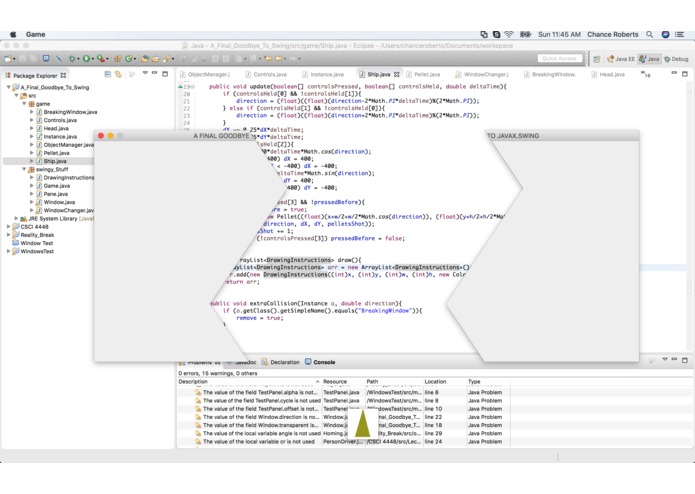Maximize the editor area

685,74
